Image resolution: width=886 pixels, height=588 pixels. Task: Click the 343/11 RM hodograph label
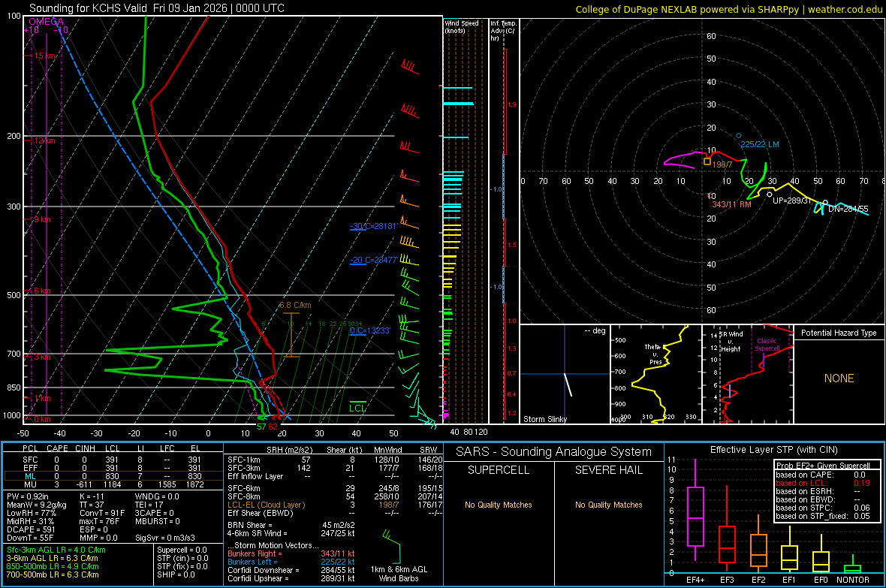[731, 204]
